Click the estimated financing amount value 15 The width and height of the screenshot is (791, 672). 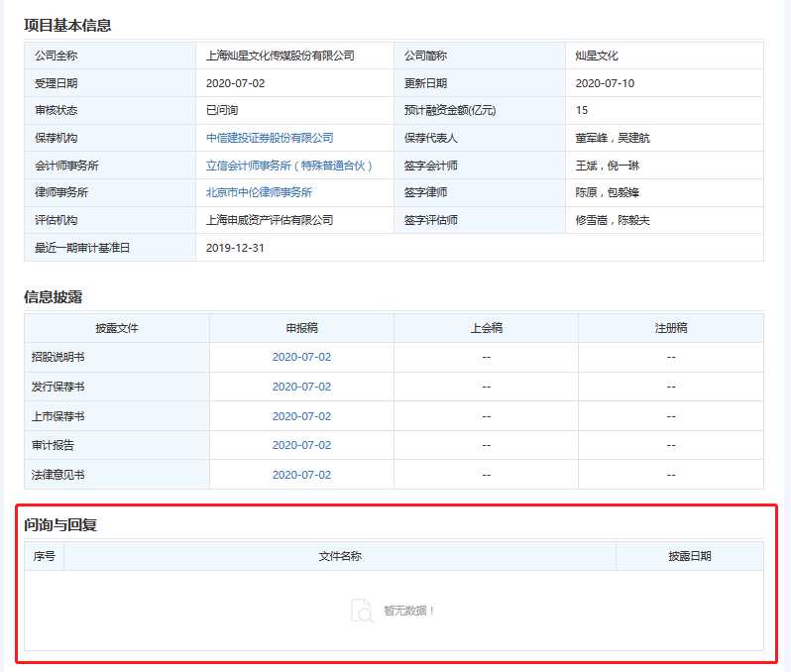(582, 110)
